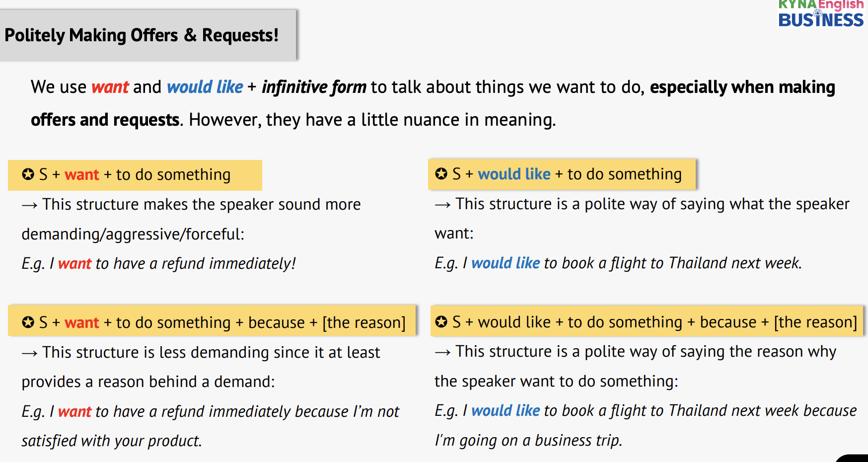The image size is (868, 462).
Task: Click the arrow before "This structure makes the speaker"
Action: [30, 205]
